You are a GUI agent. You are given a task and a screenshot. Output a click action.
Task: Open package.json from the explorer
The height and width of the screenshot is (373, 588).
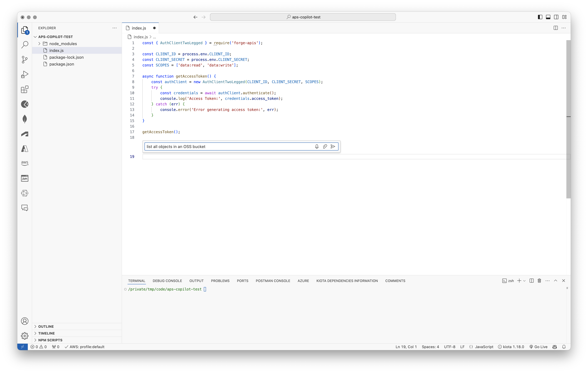coord(62,64)
